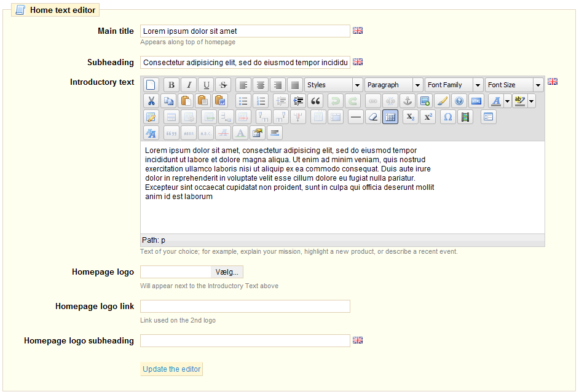579x392 pixels.
Task: Toggle underline formatting in the editor
Action: coord(206,85)
